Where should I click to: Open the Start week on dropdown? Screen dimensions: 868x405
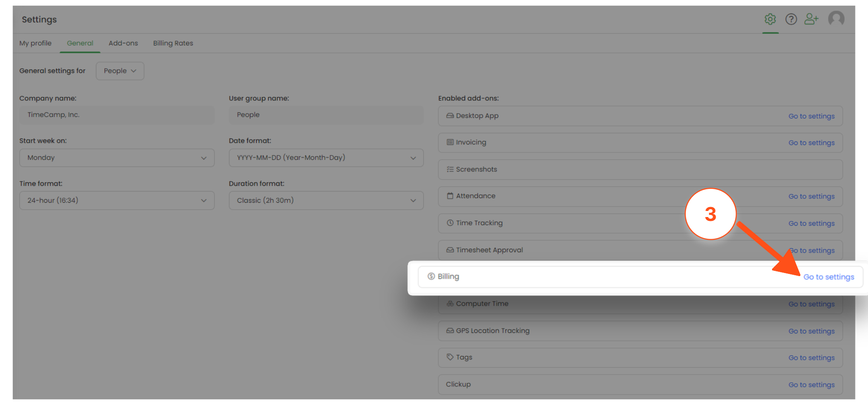(x=117, y=158)
